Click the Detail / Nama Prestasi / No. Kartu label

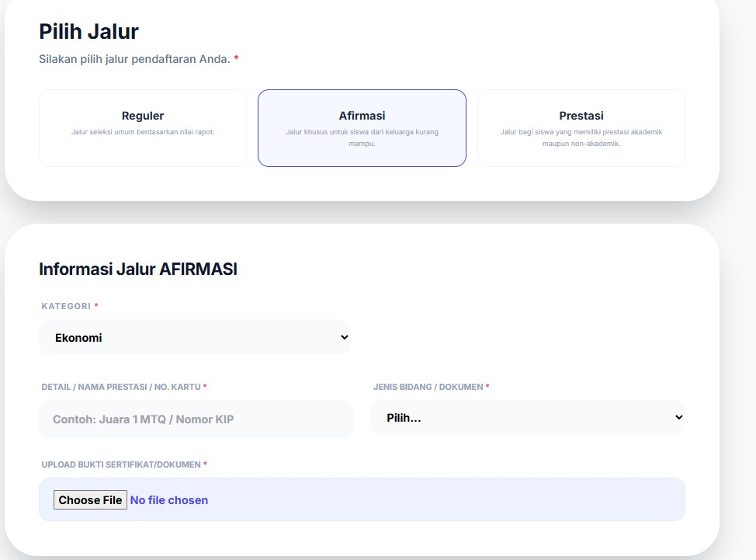click(121, 387)
